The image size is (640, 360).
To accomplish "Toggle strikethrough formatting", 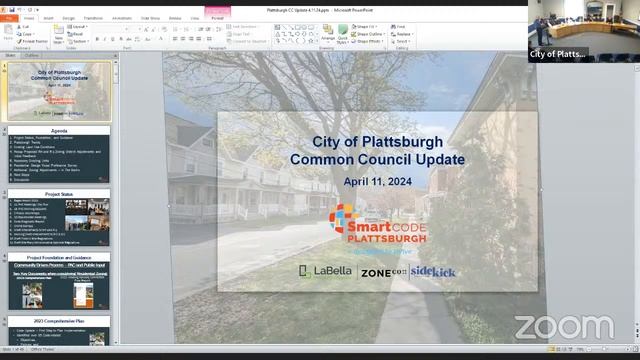I will [x=129, y=39].
